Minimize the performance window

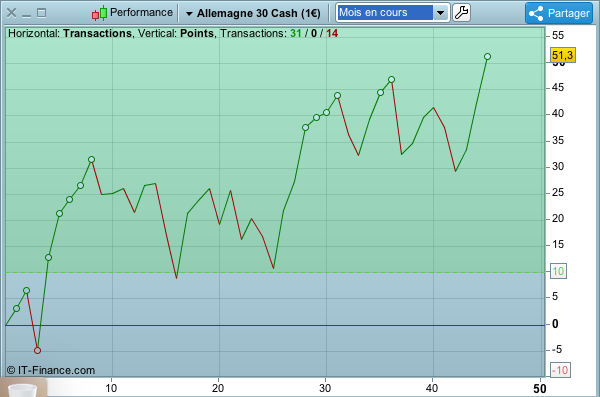(26, 15)
